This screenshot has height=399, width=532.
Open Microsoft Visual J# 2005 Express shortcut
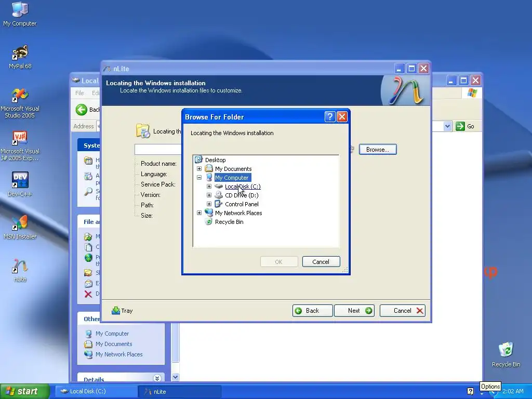pos(20,146)
